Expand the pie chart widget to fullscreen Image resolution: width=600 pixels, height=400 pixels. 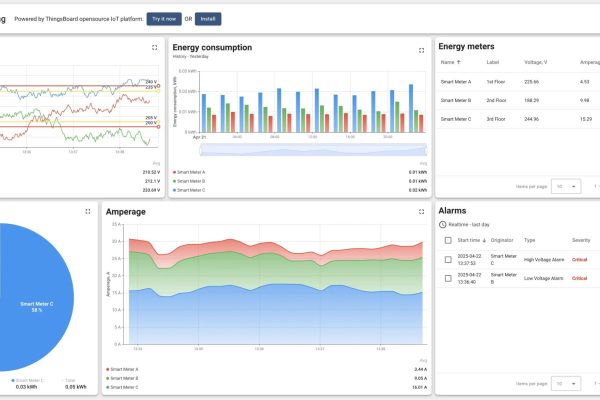point(88,211)
